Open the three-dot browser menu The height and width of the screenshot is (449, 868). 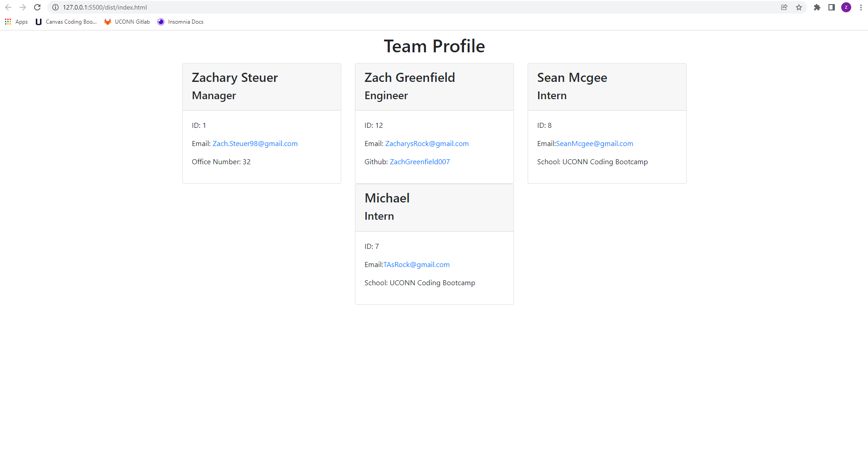click(x=861, y=7)
